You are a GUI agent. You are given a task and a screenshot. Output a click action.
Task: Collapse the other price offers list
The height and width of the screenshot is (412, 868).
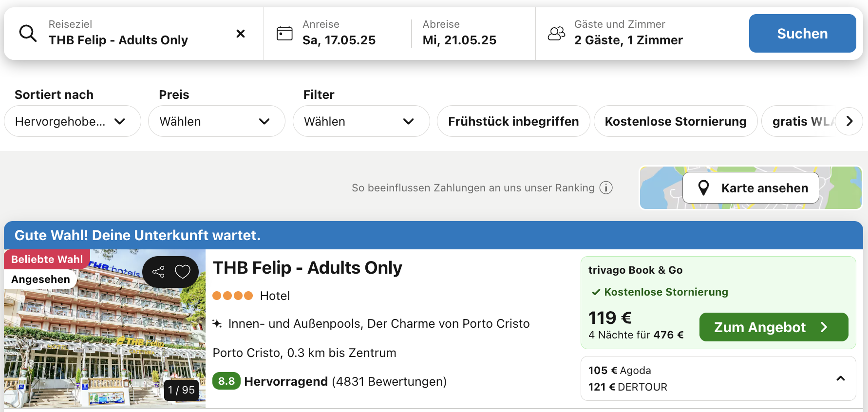click(841, 378)
